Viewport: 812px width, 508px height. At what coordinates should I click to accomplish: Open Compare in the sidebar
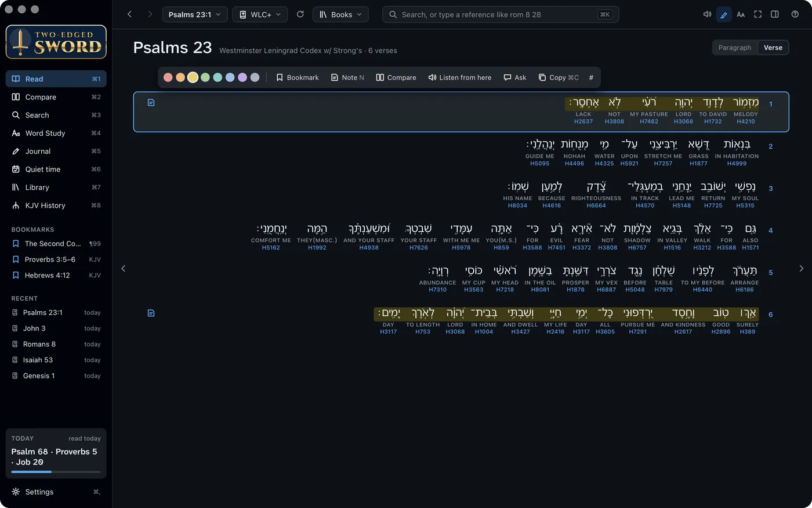(x=56, y=97)
